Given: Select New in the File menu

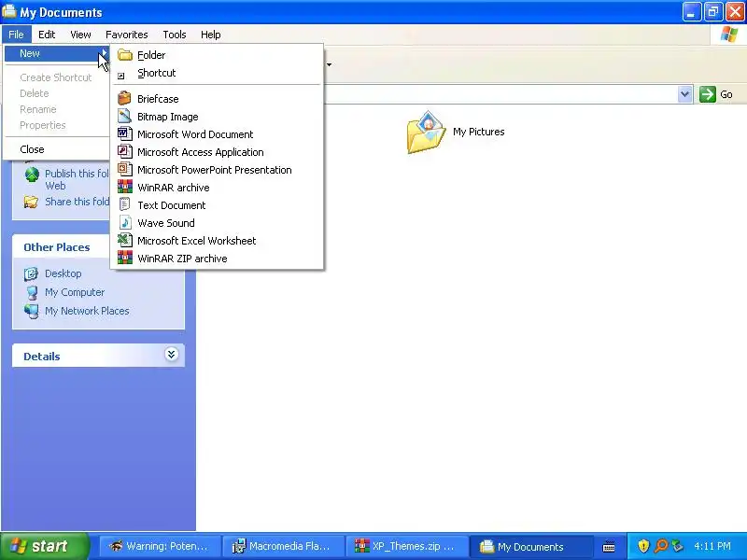Looking at the screenshot, I should [57, 53].
